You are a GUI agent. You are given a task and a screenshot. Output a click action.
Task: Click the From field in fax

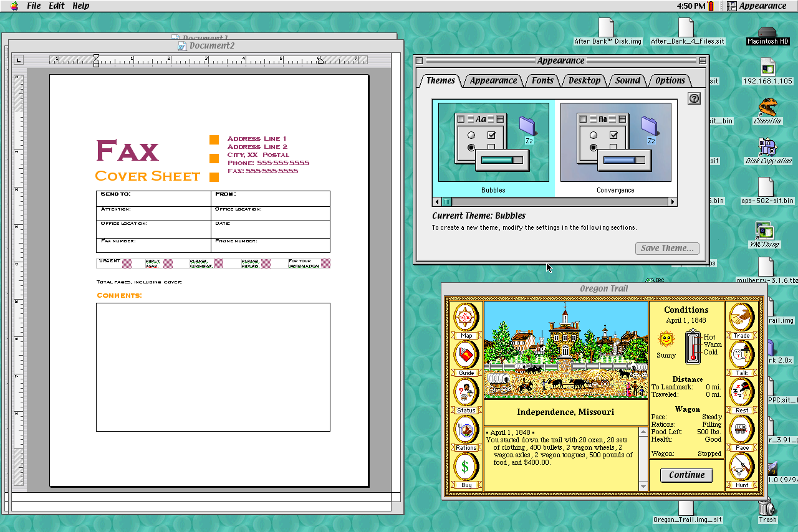271,198
